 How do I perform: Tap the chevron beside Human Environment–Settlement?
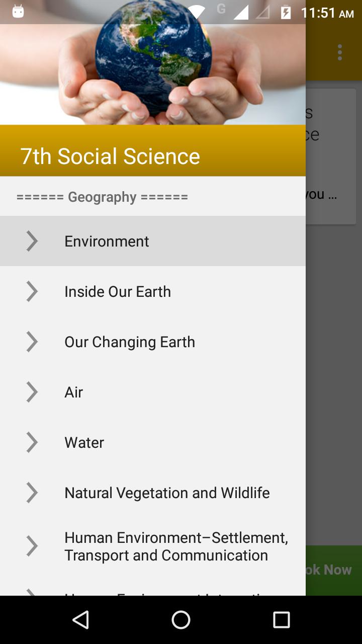point(32,546)
